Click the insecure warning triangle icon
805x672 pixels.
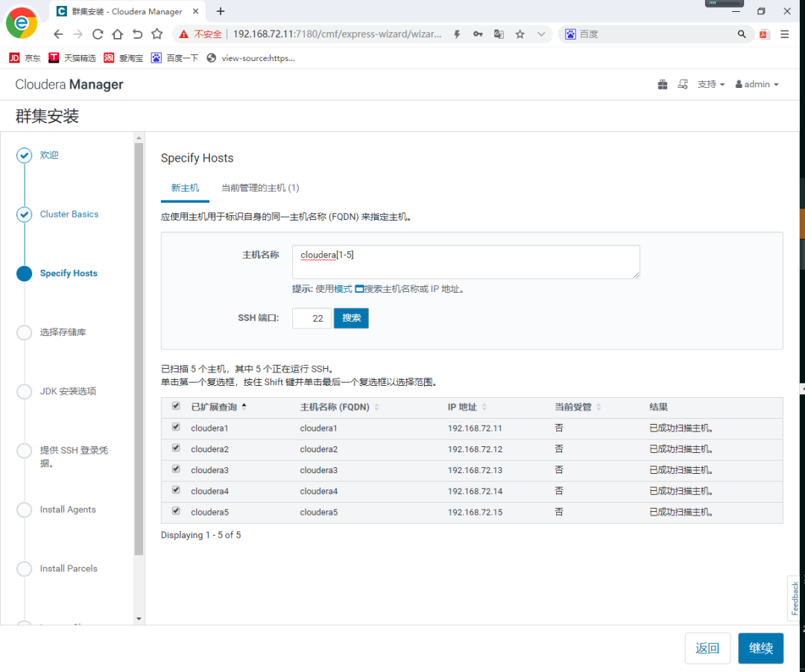183,34
